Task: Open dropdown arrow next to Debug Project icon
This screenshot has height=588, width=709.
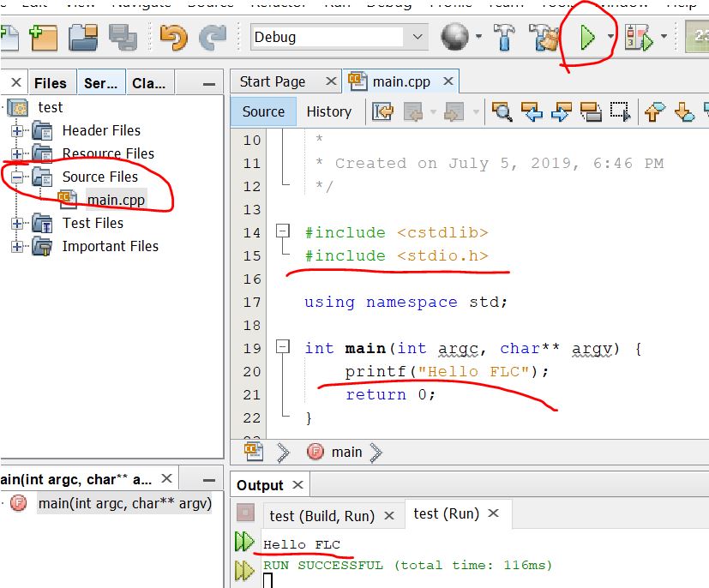Action: [664, 36]
